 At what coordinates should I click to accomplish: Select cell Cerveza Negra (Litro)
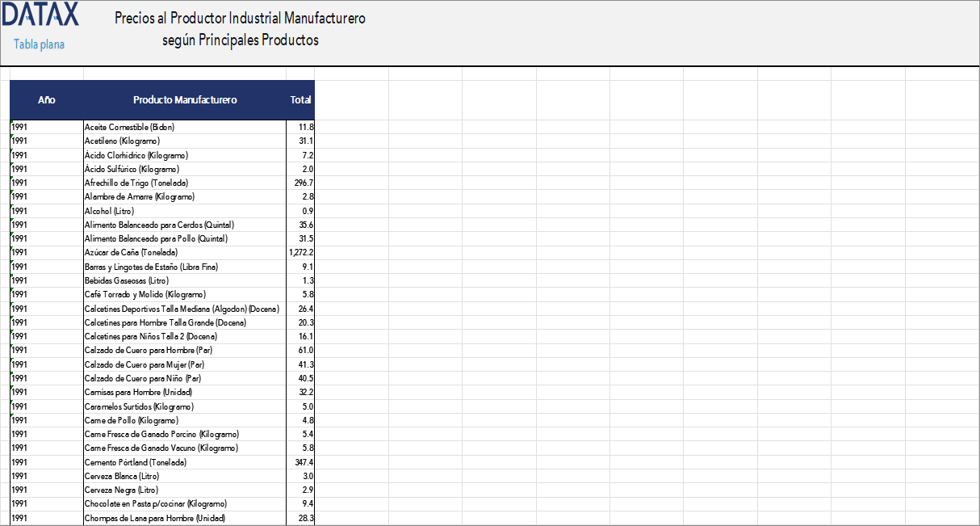click(185, 490)
